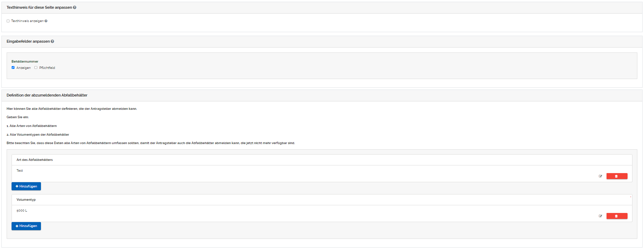This screenshot has width=644, height=249.
Task: Open help icon beside 'Eingabefelder anpassen'
Action: coord(52,41)
